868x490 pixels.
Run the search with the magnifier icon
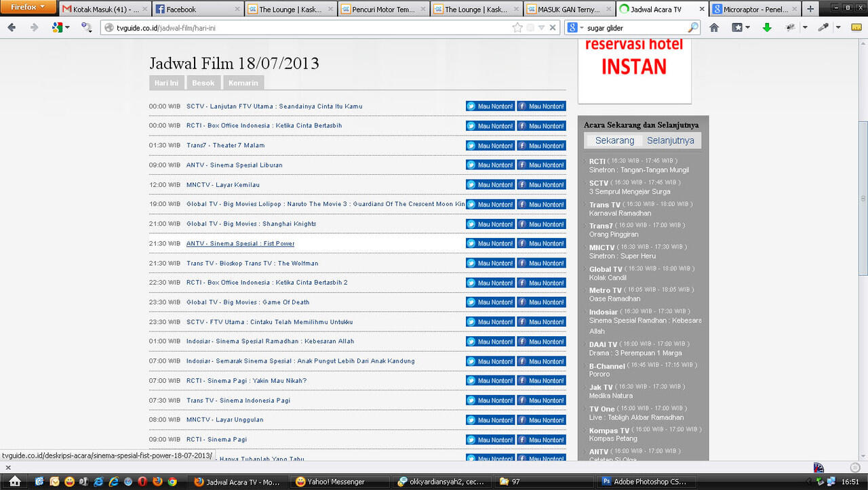point(692,28)
